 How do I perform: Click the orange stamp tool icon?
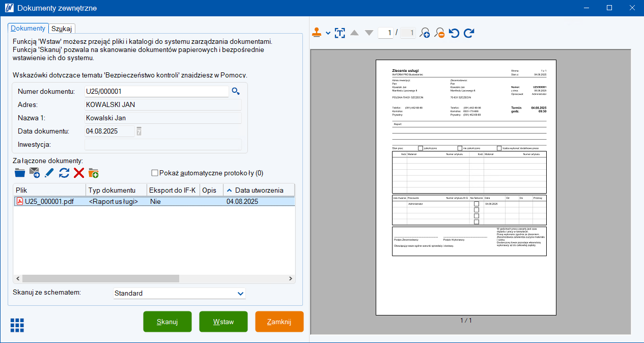coord(317,33)
